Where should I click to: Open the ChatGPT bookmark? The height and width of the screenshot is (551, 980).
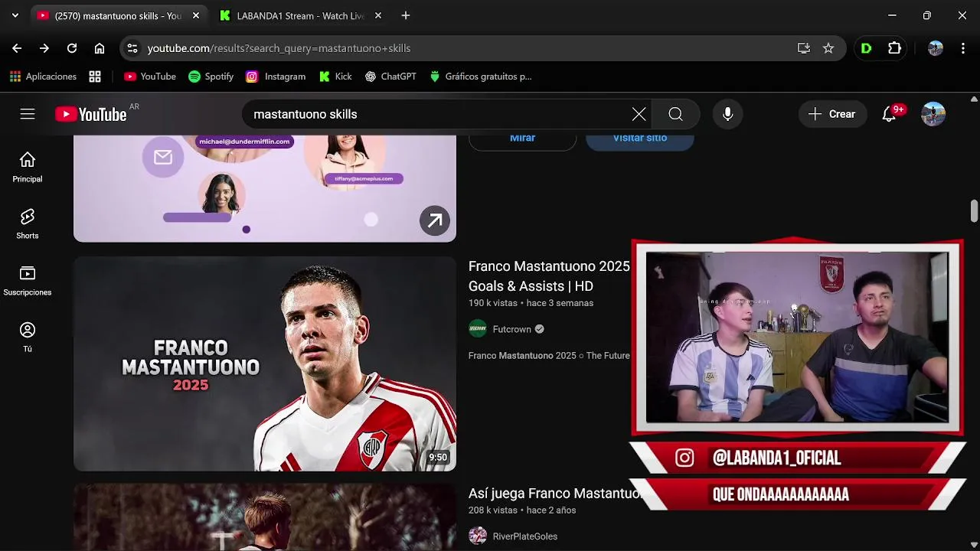coord(390,77)
